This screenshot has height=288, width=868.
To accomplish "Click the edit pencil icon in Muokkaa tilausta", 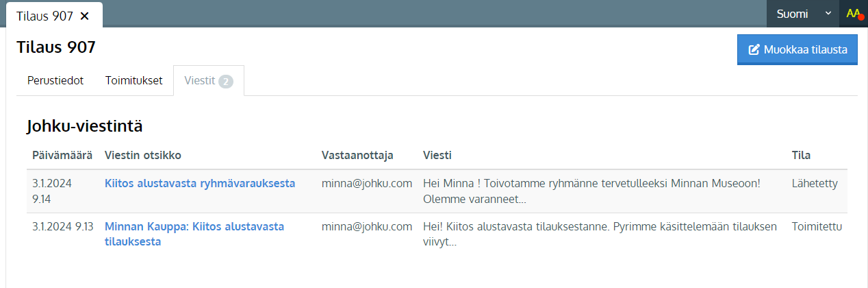I will click(x=754, y=49).
